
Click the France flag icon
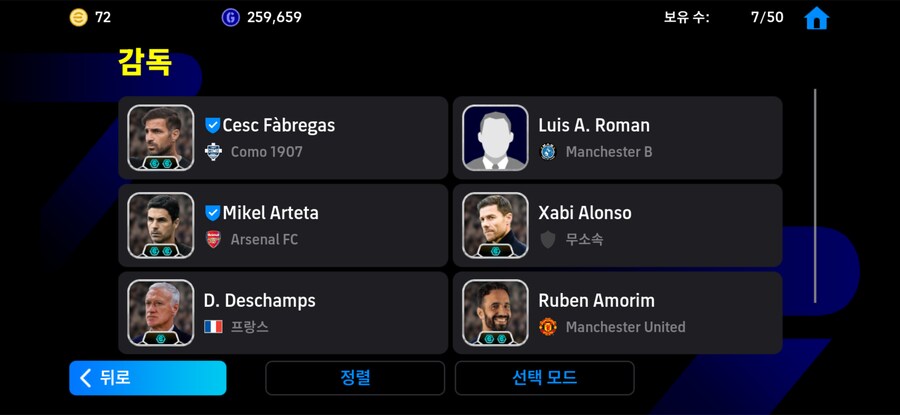pos(213,327)
